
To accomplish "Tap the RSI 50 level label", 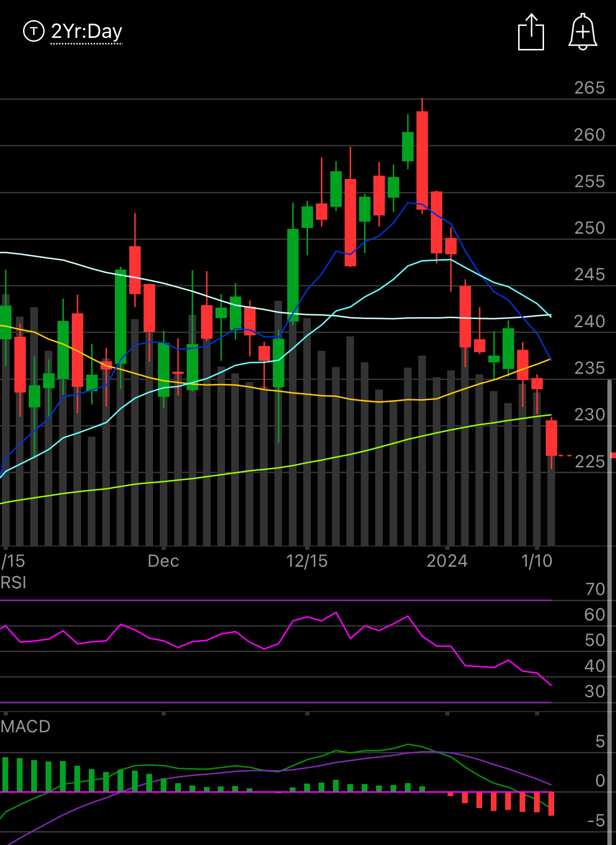I will coord(595,640).
